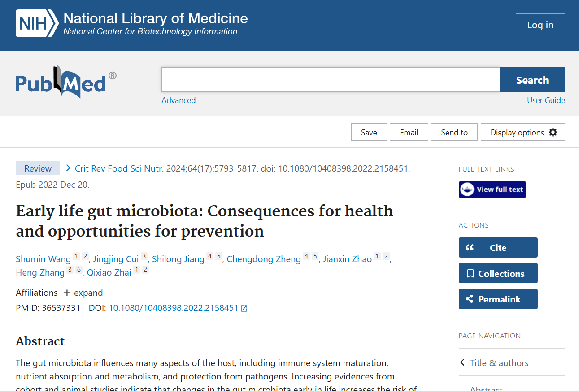The width and height of the screenshot is (579, 392).
Task: Click the NIH logo
Action: pos(37,23)
